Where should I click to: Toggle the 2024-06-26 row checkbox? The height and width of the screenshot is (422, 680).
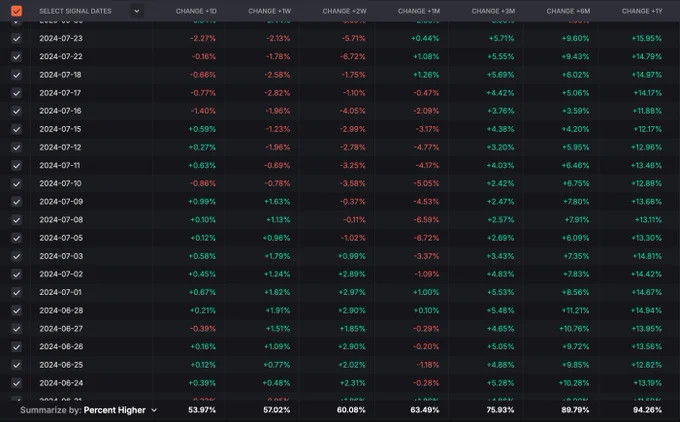[16, 347]
